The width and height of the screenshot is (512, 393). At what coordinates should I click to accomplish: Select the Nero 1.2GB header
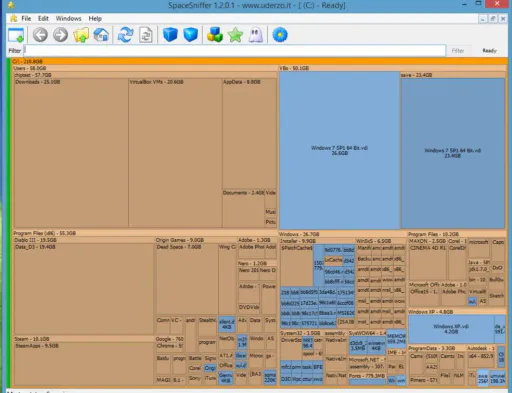(x=257, y=263)
